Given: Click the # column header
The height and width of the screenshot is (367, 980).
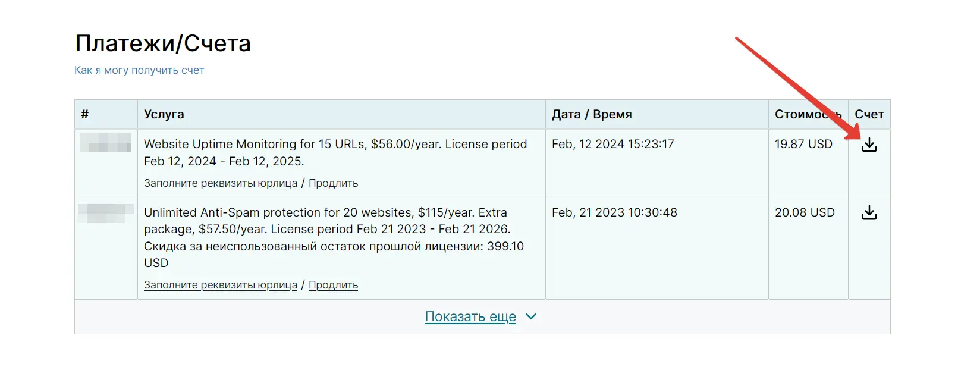Looking at the screenshot, I should pos(85,114).
